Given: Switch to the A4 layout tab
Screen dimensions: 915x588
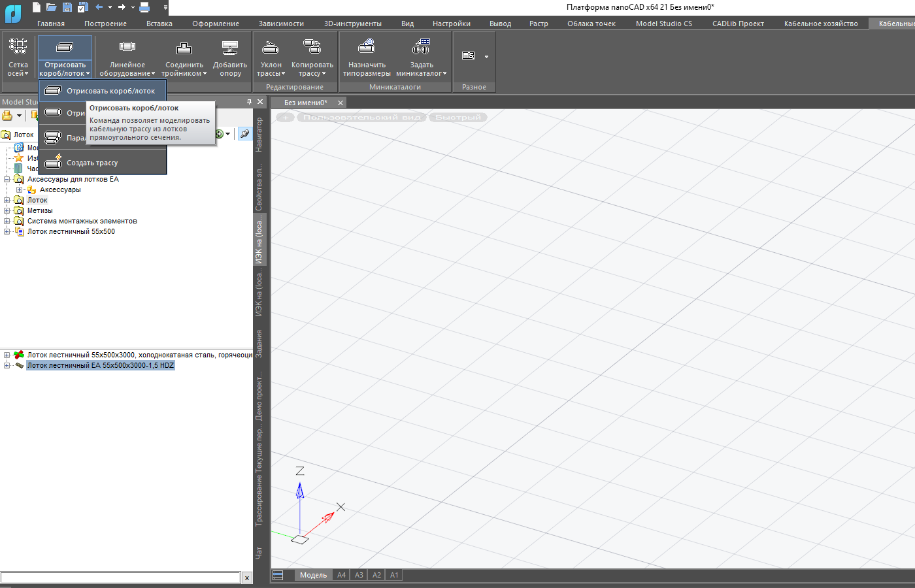Looking at the screenshot, I should pos(341,575).
